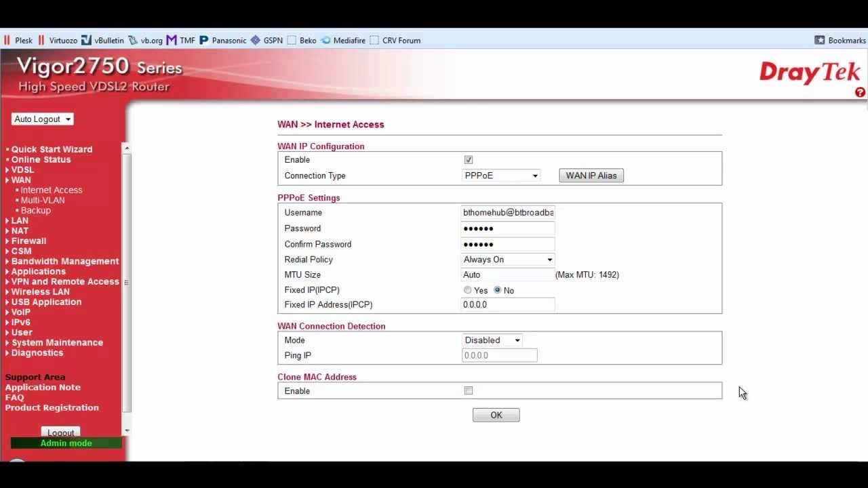Viewport: 868px width, 488px height.
Task: Click the red help question mark icon
Action: 860,92
